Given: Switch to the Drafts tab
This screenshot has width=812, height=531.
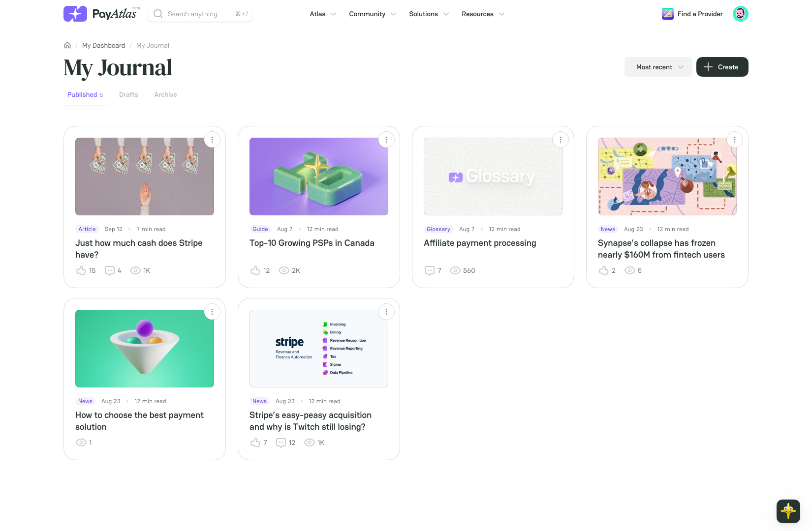Looking at the screenshot, I should [x=128, y=94].
